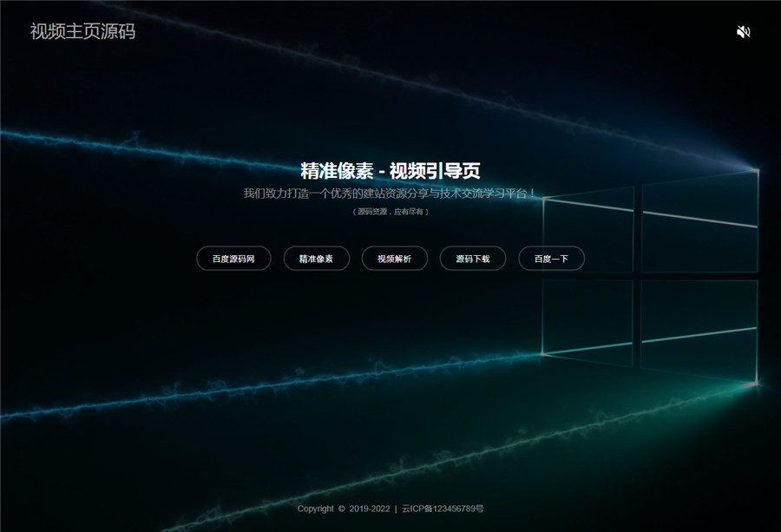
Task: Click the Copyright 2019-2022 footer text
Action: (x=340, y=509)
